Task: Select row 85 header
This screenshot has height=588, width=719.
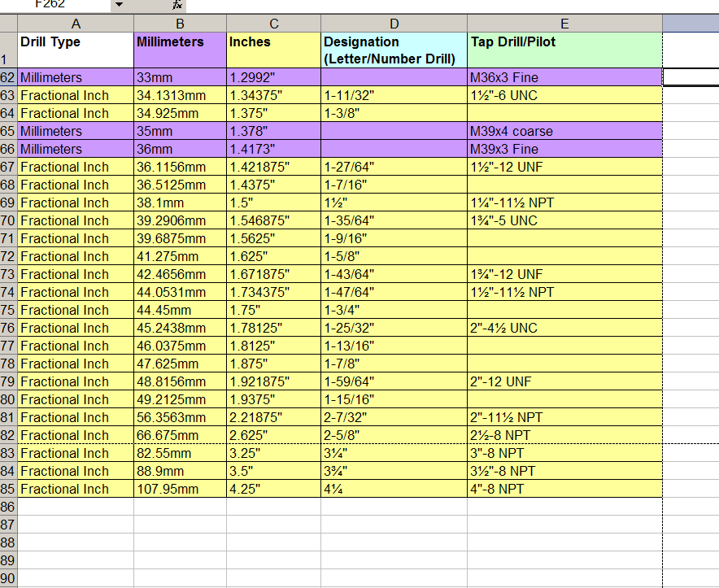Action: click(8, 489)
